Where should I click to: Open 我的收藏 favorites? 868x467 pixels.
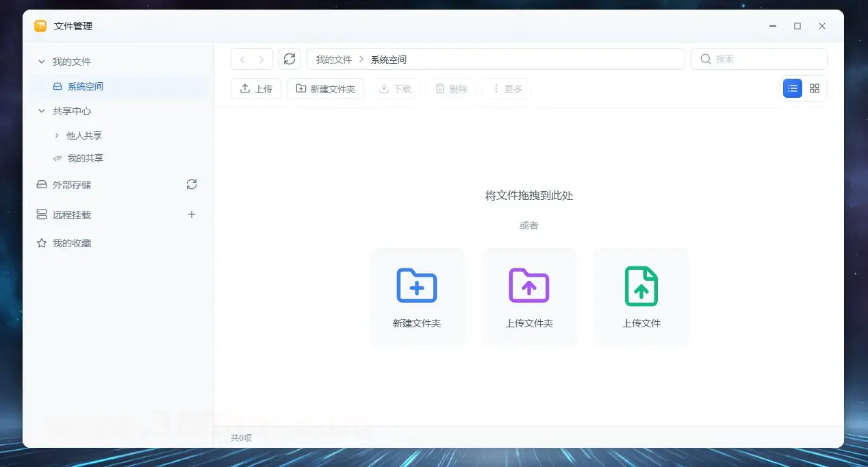click(x=72, y=243)
